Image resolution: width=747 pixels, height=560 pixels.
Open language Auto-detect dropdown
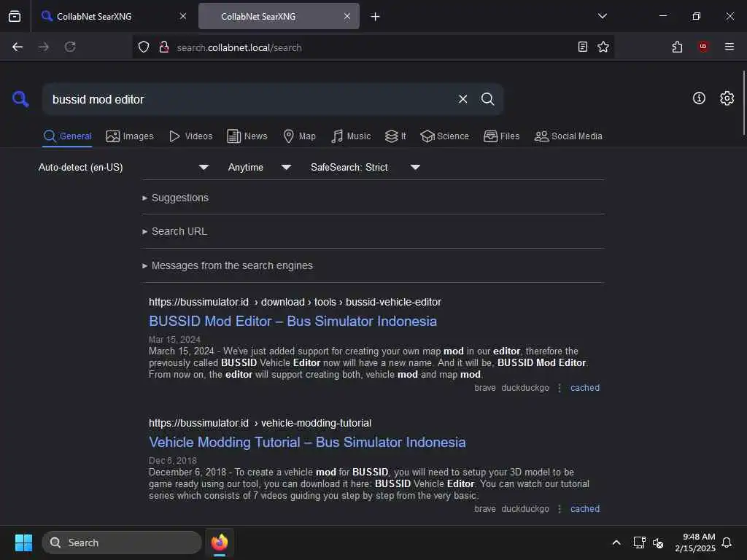[x=123, y=167]
